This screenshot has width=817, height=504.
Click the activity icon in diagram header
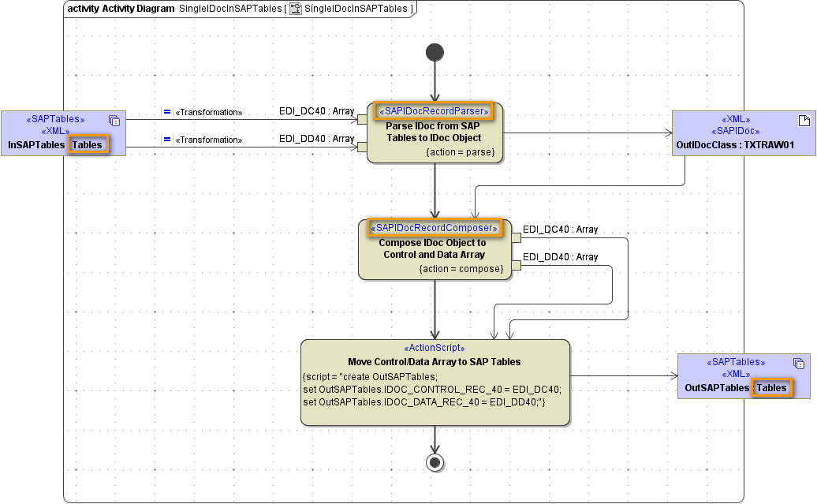click(296, 9)
